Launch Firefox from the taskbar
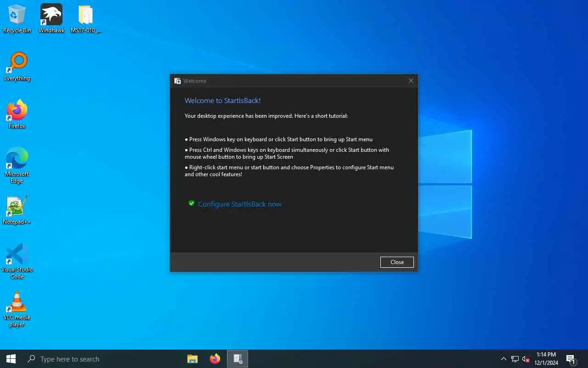 [x=215, y=359]
